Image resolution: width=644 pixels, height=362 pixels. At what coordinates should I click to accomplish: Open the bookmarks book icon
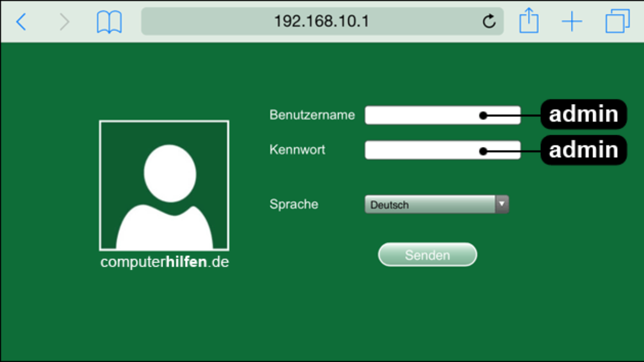pos(109,22)
